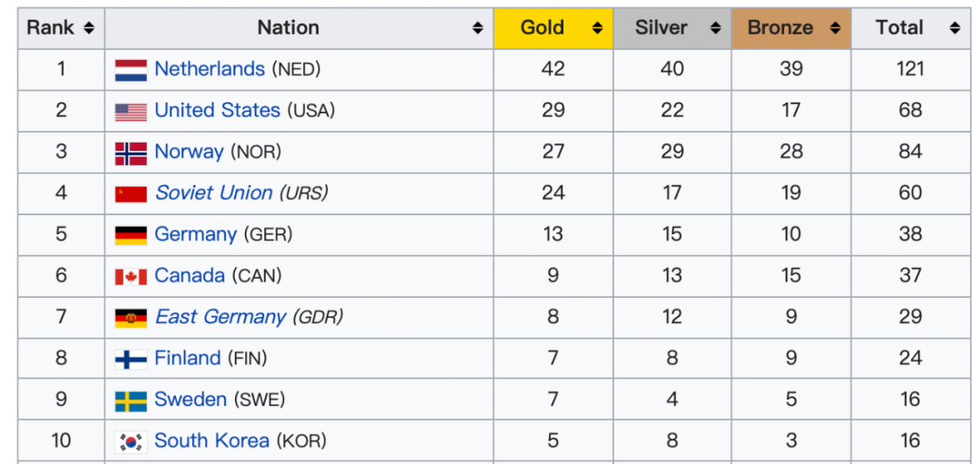980x464 pixels.
Task: Click the Canada flag icon
Action: pyautogui.click(x=131, y=277)
